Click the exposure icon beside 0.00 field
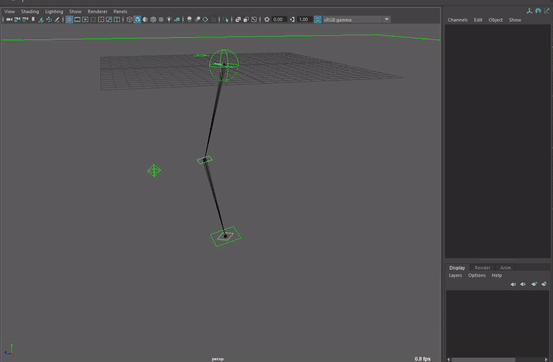Viewport: 553px width, 362px height. tap(267, 19)
